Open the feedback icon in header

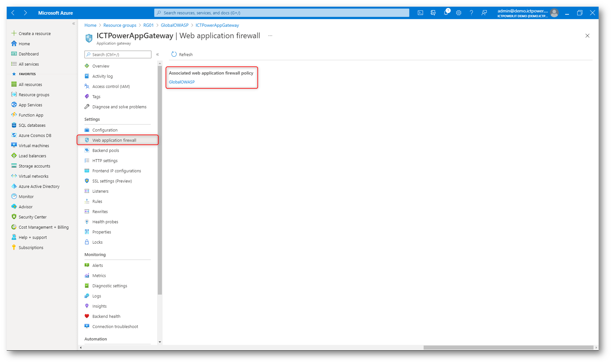484,13
